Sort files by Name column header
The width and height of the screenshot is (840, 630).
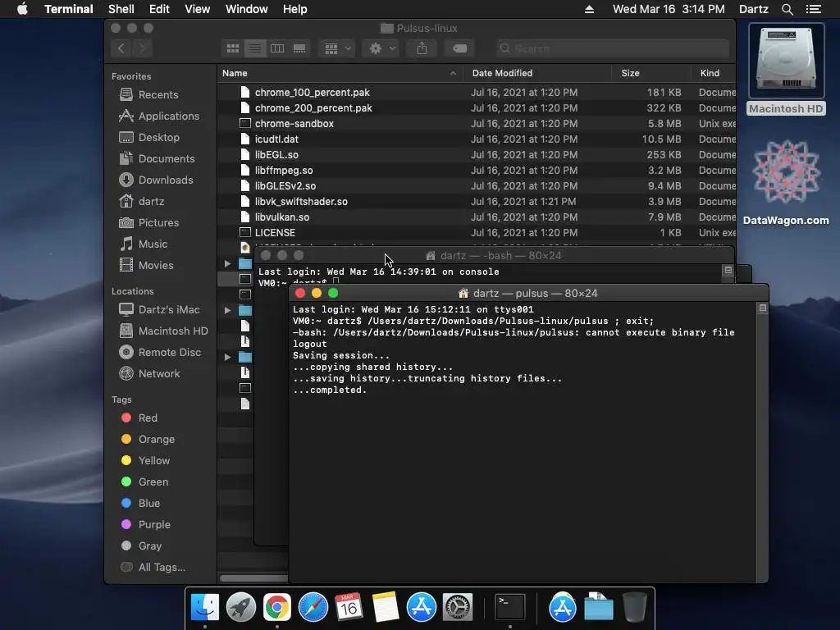coord(340,73)
